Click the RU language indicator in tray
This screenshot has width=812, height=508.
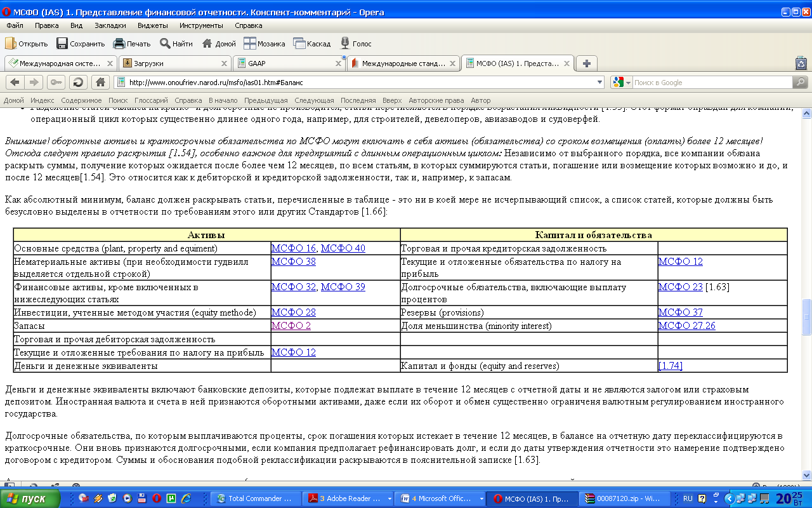click(x=688, y=498)
